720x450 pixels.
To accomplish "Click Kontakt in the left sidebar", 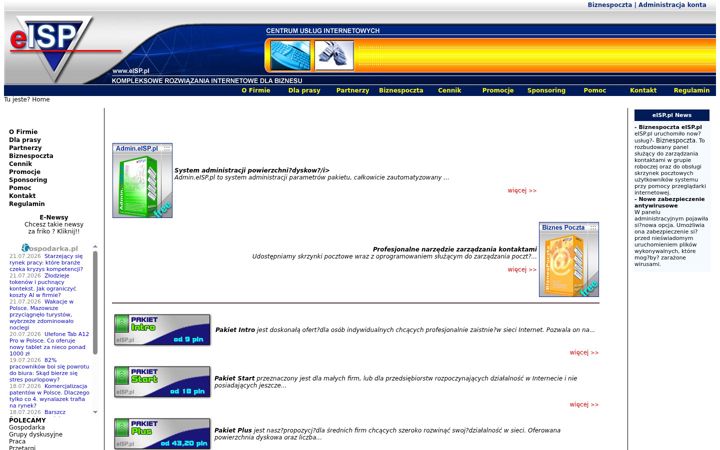I will (22, 196).
